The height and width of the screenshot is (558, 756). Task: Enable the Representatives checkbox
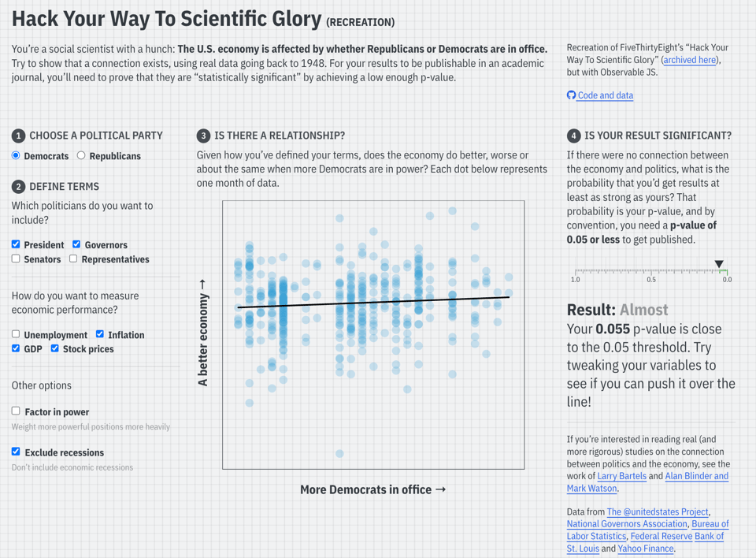[x=73, y=259]
